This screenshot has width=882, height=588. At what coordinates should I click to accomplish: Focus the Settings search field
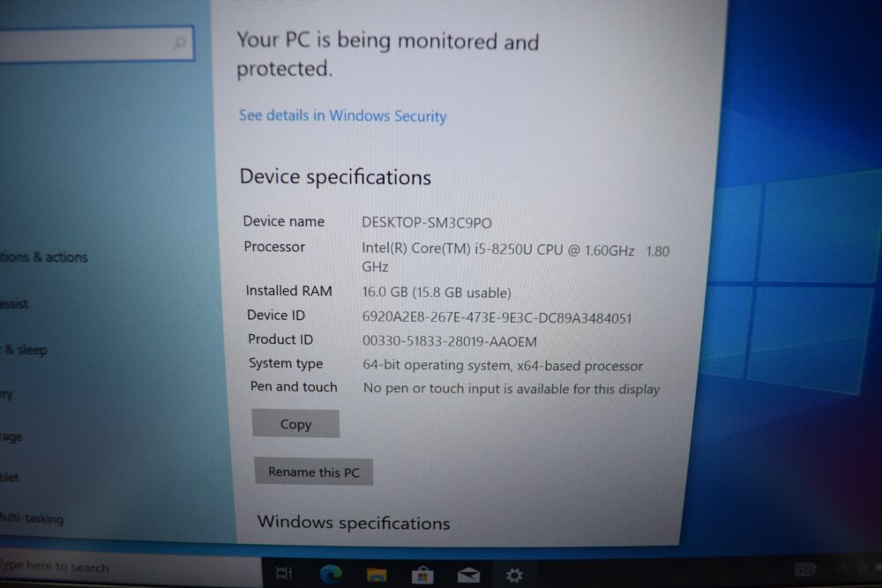click(95, 43)
